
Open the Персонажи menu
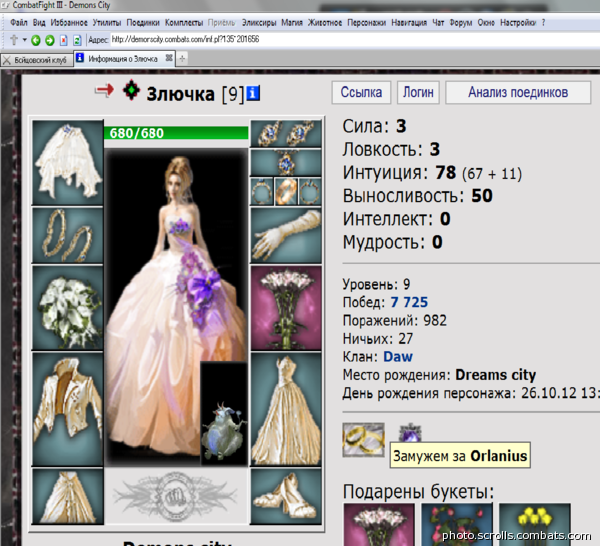pos(366,23)
